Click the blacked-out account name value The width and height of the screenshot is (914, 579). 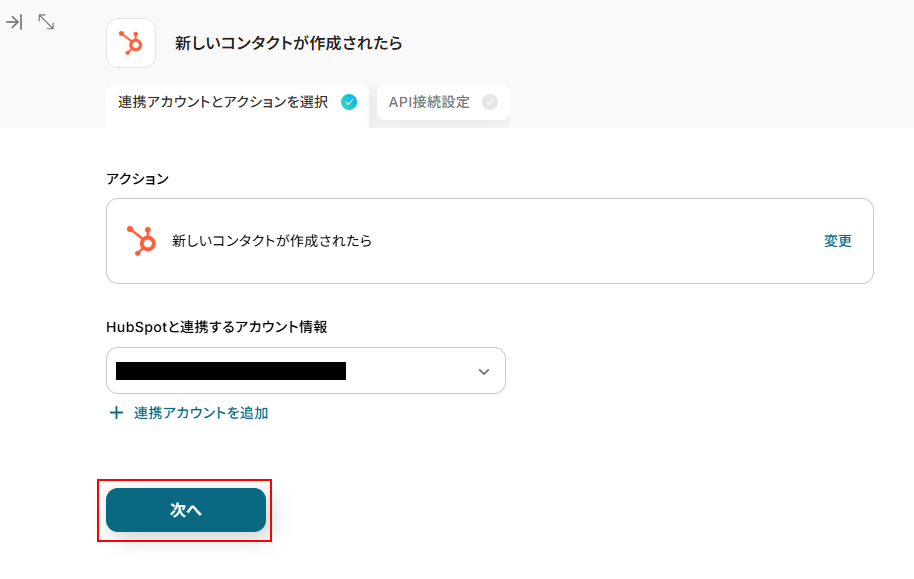tap(230, 371)
